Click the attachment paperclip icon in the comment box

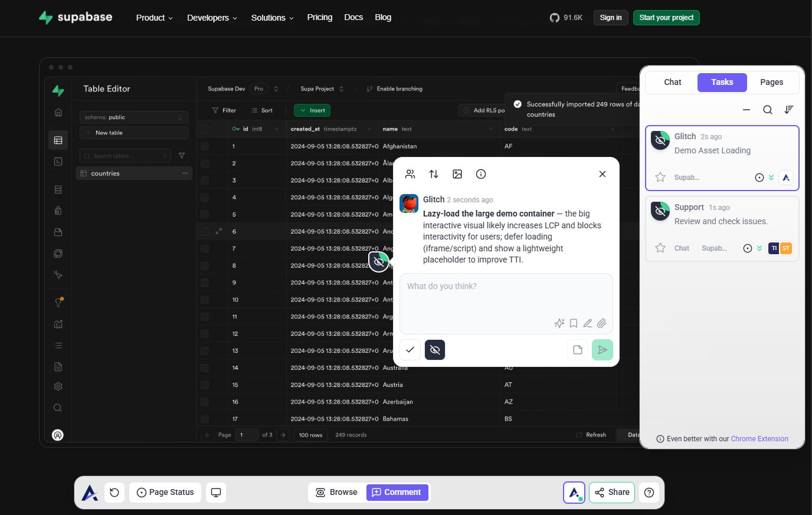601,323
